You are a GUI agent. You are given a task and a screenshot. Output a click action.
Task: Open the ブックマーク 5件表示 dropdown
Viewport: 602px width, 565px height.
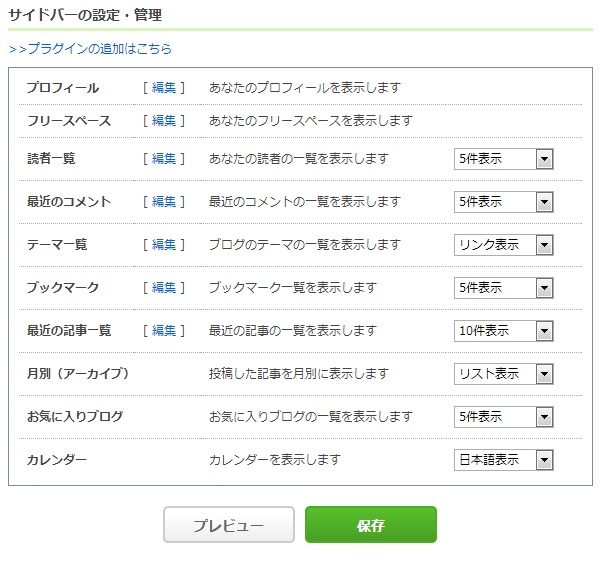pyautogui.click(x=503, y=288)
